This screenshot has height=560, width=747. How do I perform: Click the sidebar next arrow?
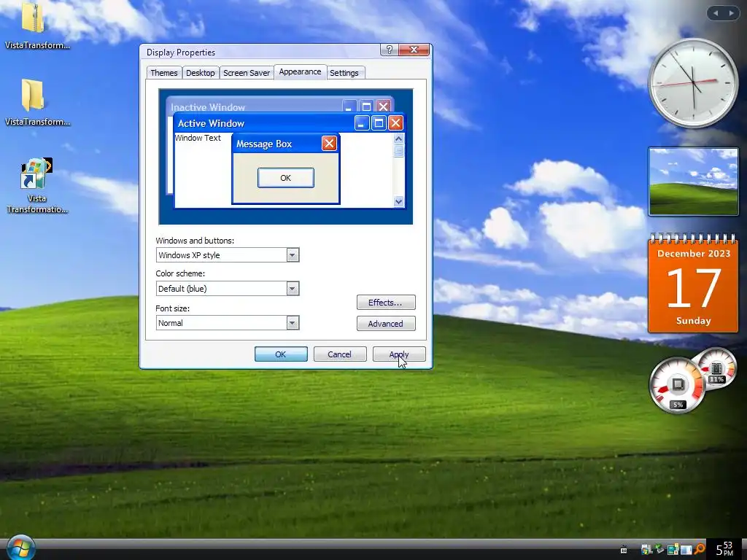[731, 13]
